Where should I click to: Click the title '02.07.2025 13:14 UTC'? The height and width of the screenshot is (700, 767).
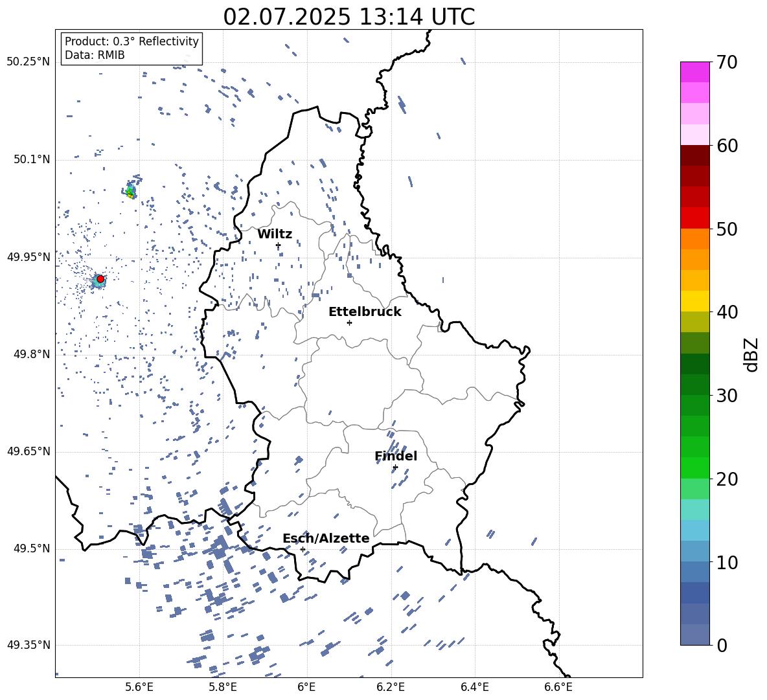coord(349,17)
